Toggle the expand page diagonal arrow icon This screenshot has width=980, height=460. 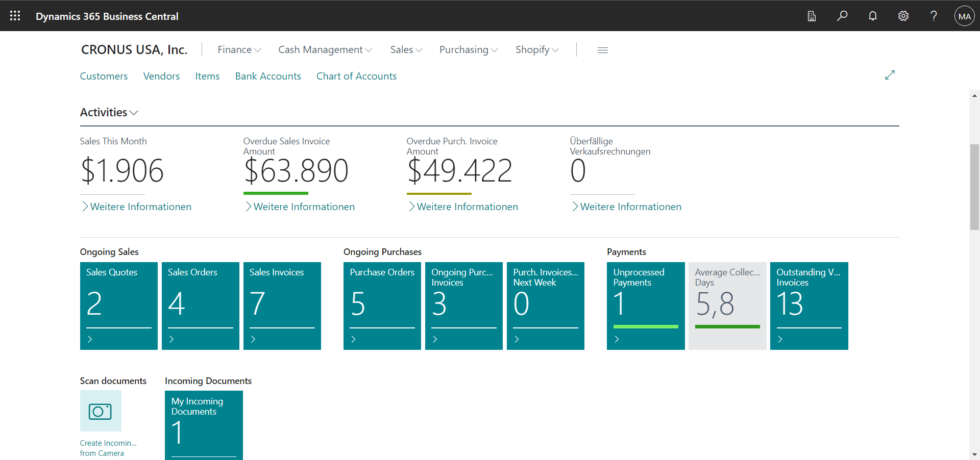(890, 75)
